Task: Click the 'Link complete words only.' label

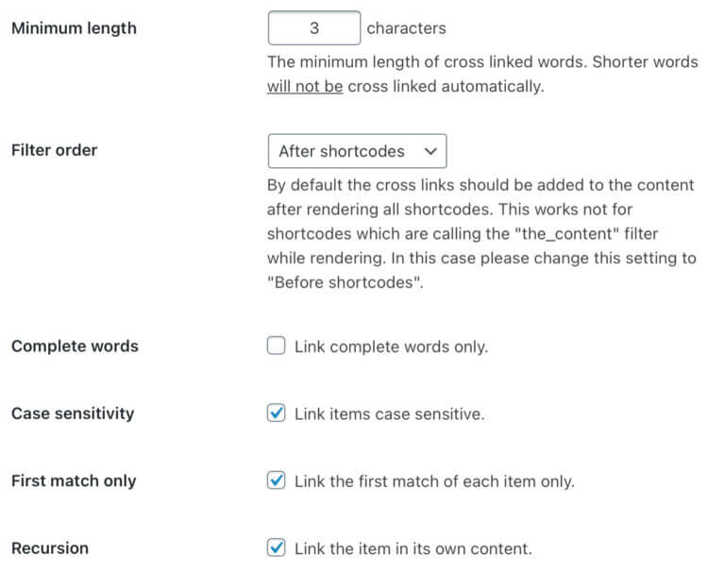Action: tap(391, 346)
